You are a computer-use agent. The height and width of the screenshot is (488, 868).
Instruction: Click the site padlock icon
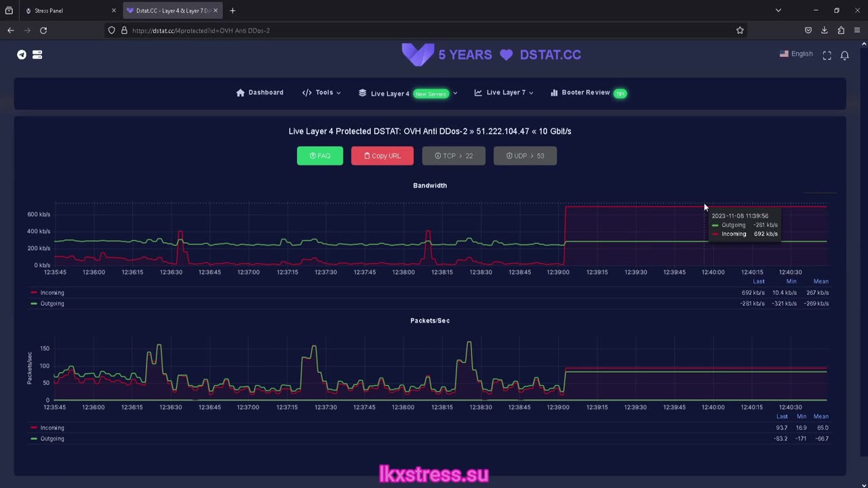coord(124,30)
